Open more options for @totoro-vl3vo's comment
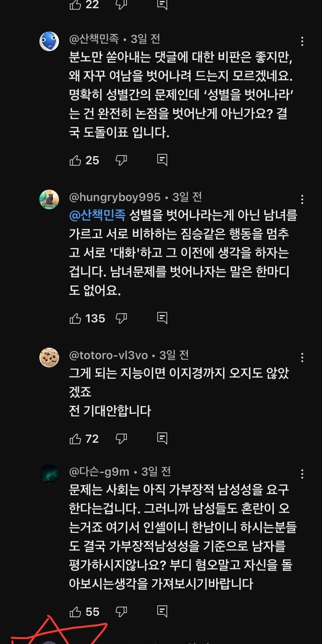 pos(302,358)
